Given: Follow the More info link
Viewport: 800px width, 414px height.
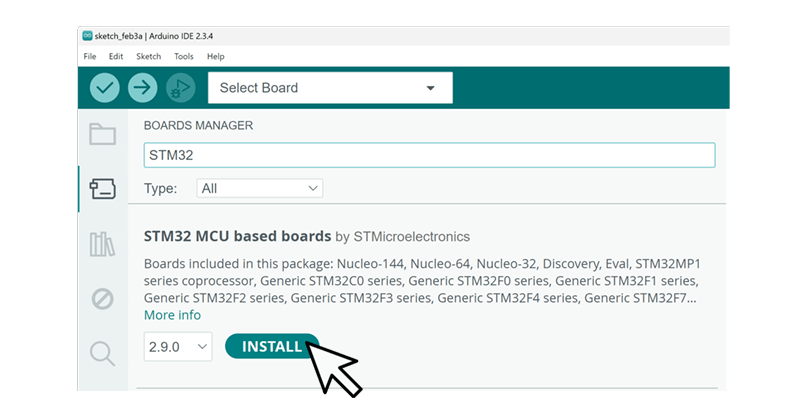Looking at the screenshot, I should point(172,315).
